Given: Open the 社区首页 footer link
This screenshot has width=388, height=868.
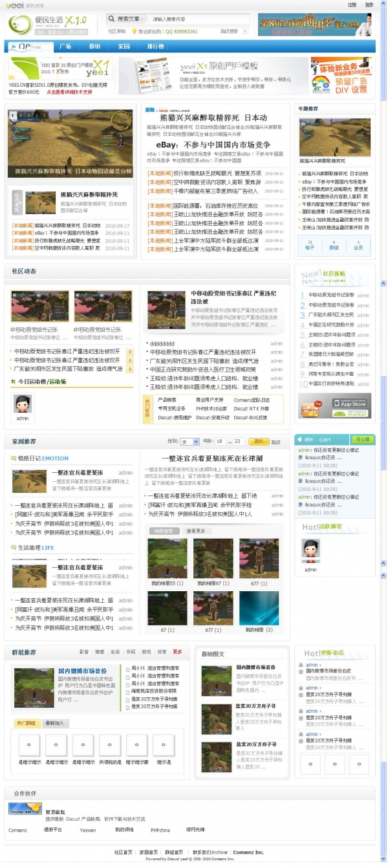Looking at the screenshot, I should tap(124, 852).
